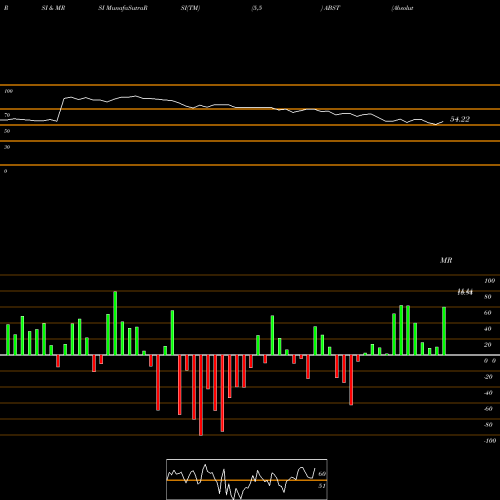Screen dimensions: 500x500
Task: Click the 70 label on RSI axis
Action: coord(7,115)
